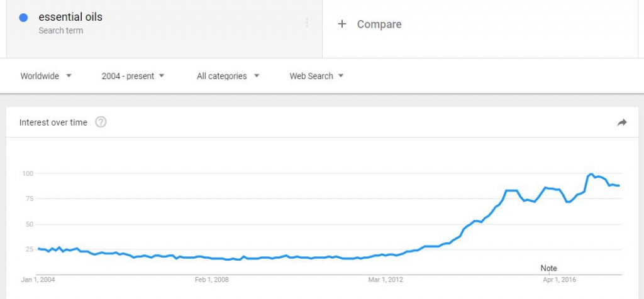Click the chart peak near value 100
This screenshot has height=299, width=644.
coord(591,174)
